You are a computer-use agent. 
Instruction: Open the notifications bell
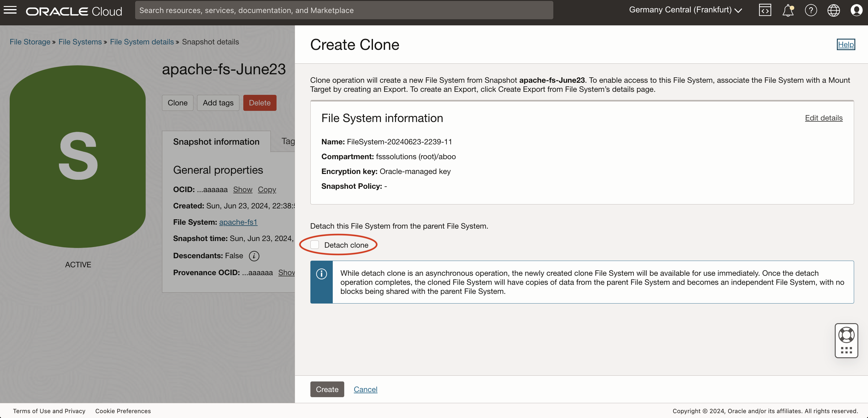tap(788, 10)
